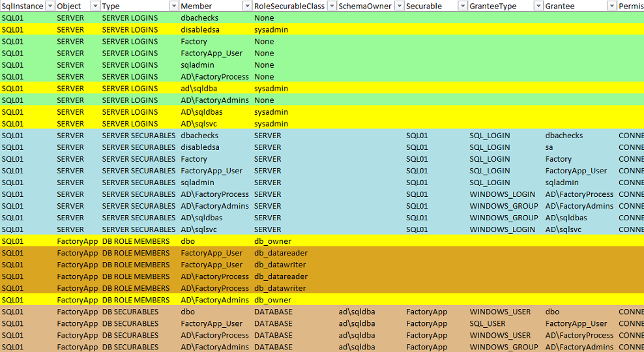Select the RoleSecurableClass header cell
644x352 pixels.
[x=289, y=6]
